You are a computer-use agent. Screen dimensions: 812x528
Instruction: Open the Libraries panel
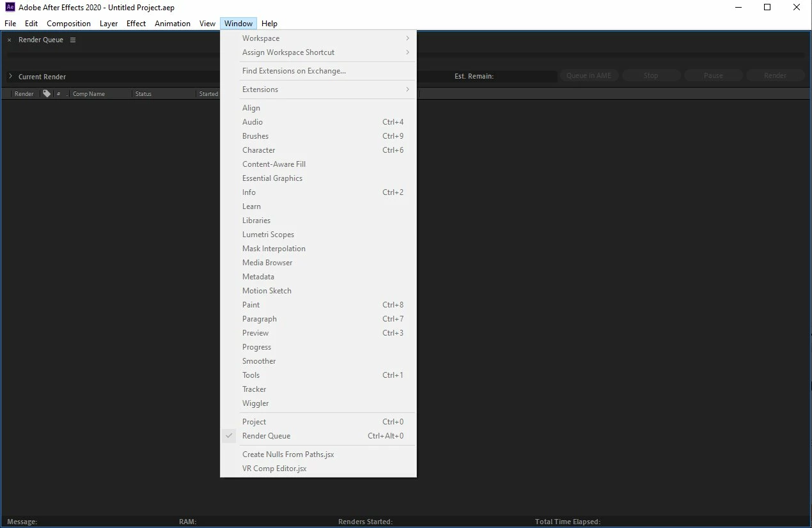point(318,221)
